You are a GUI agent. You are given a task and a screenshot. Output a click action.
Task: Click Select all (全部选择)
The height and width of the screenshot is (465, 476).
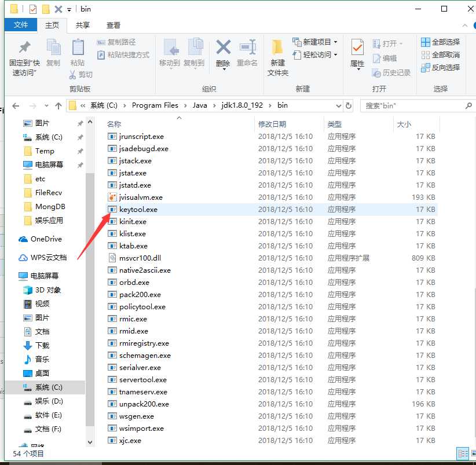(441, 42)
